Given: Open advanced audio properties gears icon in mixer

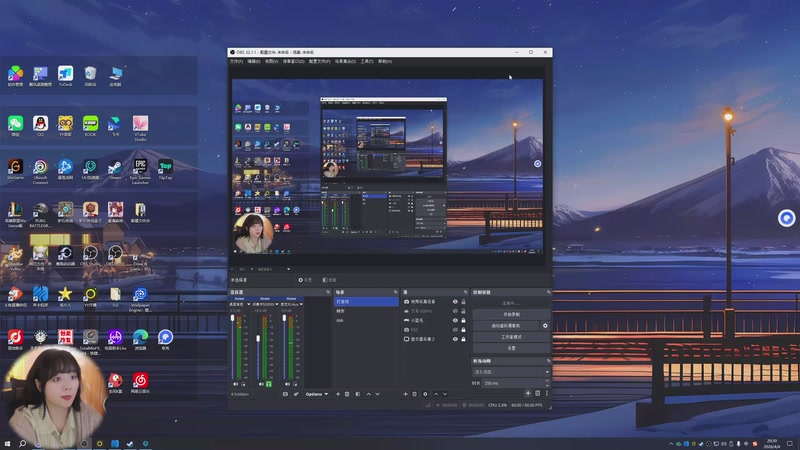Looking at the screenshot, I should click(x=296, y=394).
